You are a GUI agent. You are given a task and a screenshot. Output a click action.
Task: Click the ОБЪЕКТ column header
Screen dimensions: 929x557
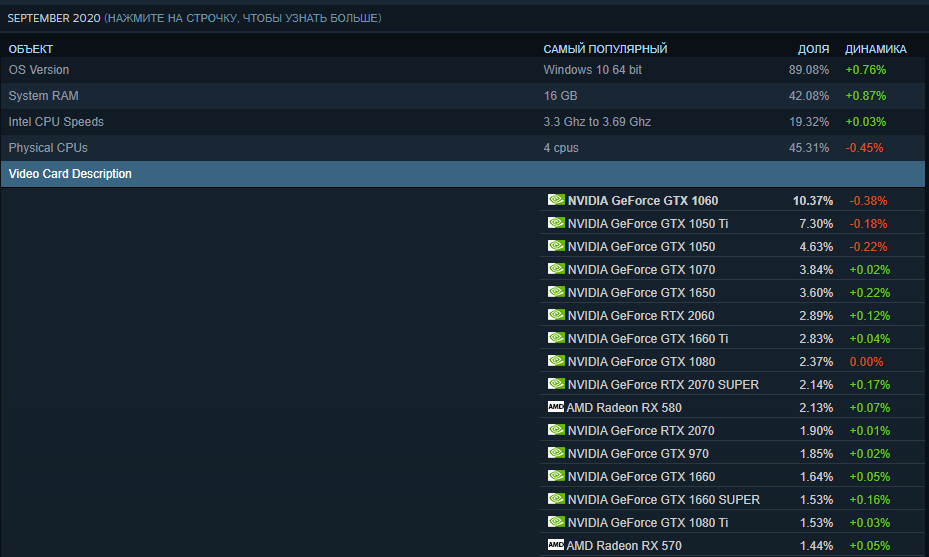[31, 49]
